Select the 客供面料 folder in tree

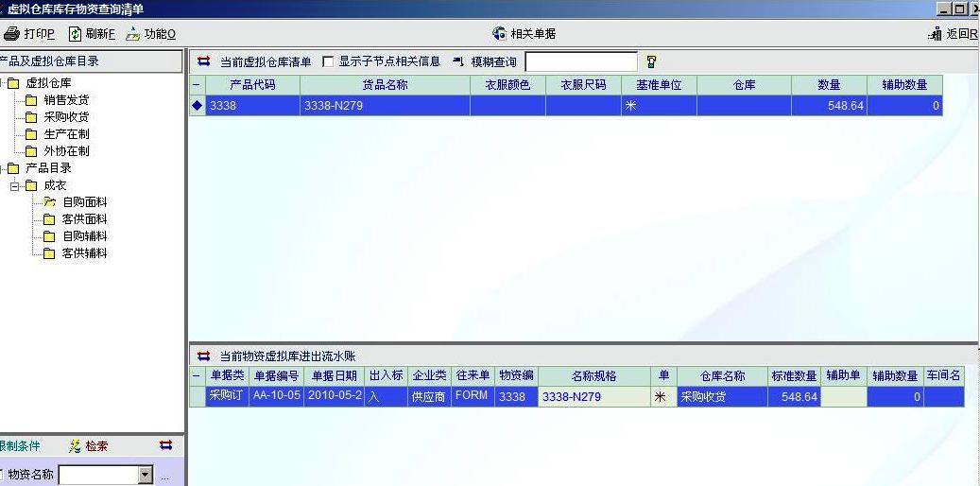tap(83, 219)
